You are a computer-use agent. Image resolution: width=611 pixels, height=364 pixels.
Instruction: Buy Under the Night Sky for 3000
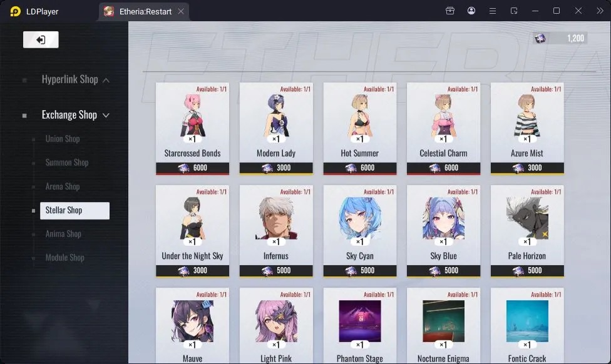click(192, 271)
